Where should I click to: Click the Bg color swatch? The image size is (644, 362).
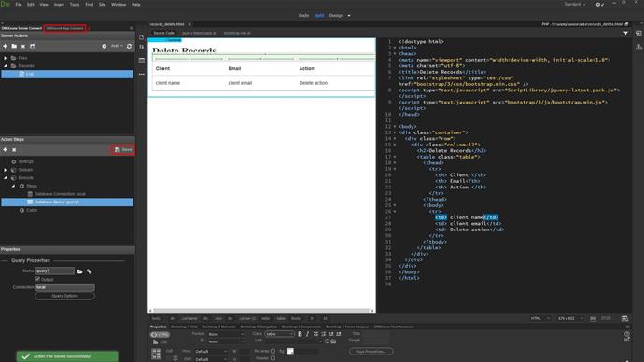290,351
